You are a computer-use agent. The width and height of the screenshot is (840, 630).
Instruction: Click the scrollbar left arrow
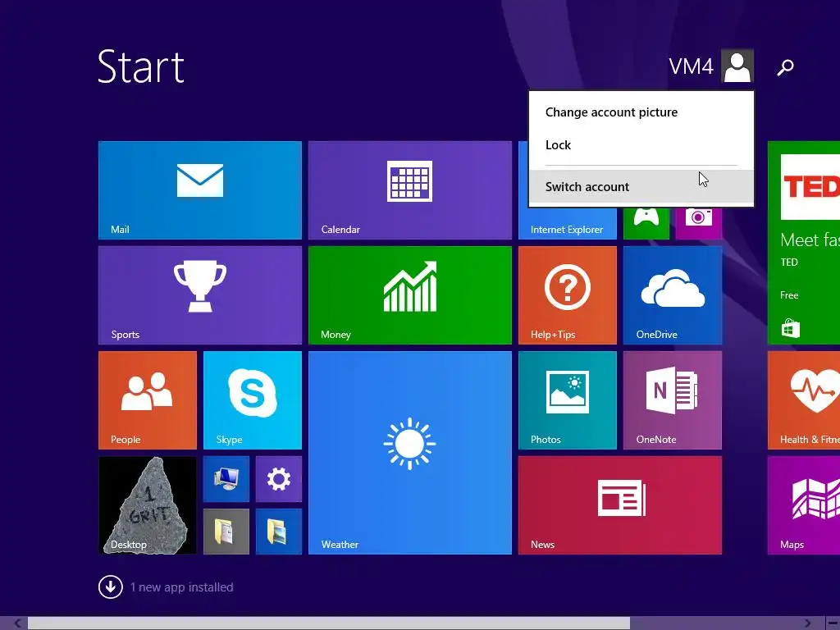[x=17, y=623]
